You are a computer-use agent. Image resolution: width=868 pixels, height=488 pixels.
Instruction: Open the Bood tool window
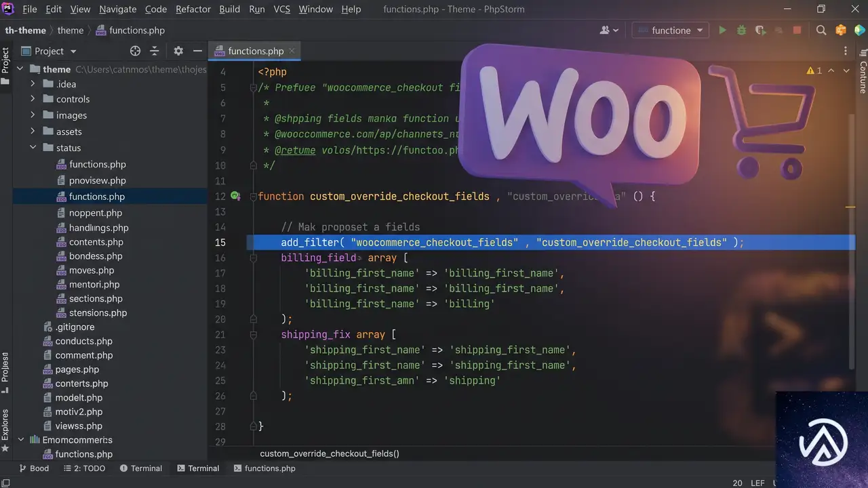(x=34, y=468)
